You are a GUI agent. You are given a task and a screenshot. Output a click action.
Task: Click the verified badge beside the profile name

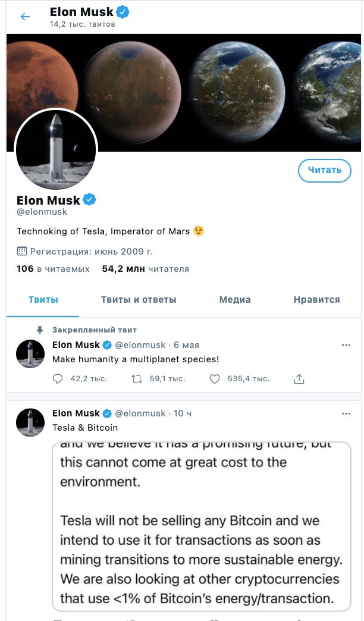89,200
